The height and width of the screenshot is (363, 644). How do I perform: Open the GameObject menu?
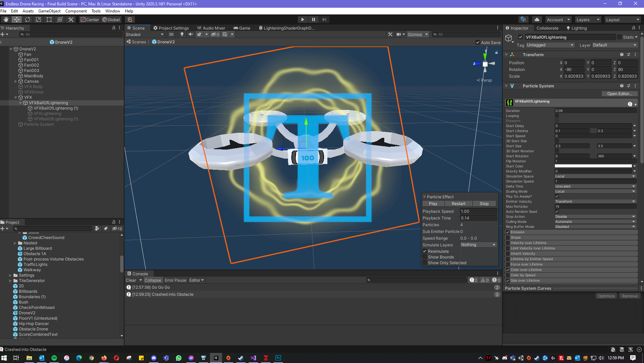(49, 11)
